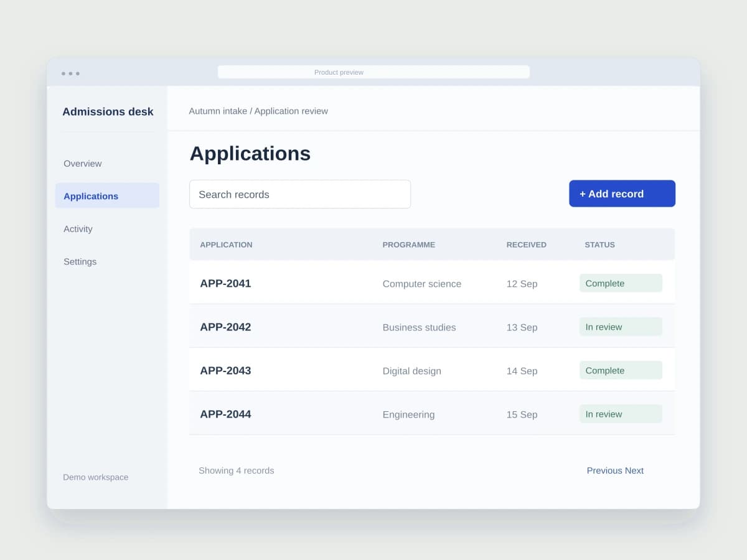Click the Complete status badge for APP-2043
This screenshot has width=747, height=560.
pos(621,370)
